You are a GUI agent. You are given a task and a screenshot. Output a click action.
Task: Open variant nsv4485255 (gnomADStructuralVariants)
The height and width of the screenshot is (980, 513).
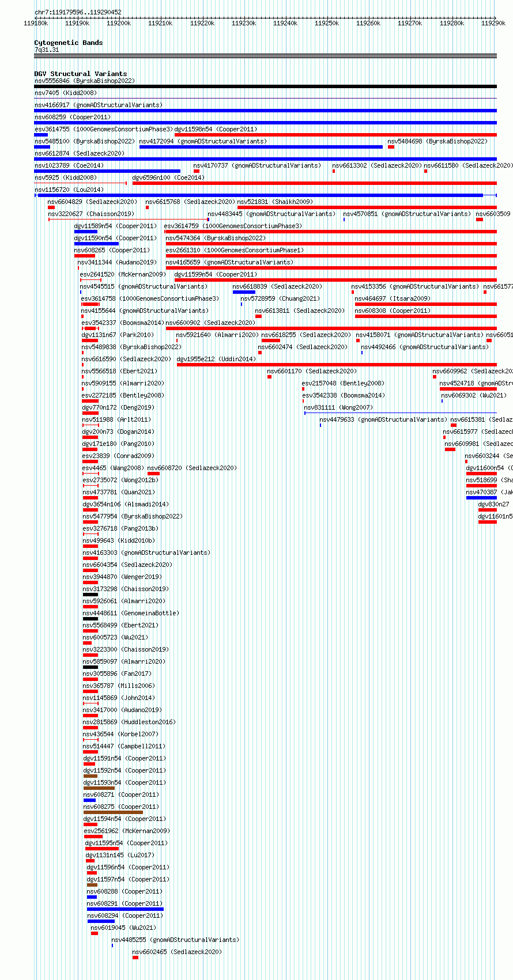176,940
